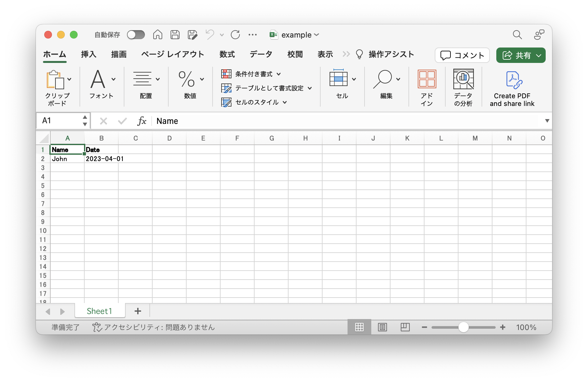
Task: Open the Home (ホーム) ribbon tab
Action: pyautogui.click(x=55, y=54)
